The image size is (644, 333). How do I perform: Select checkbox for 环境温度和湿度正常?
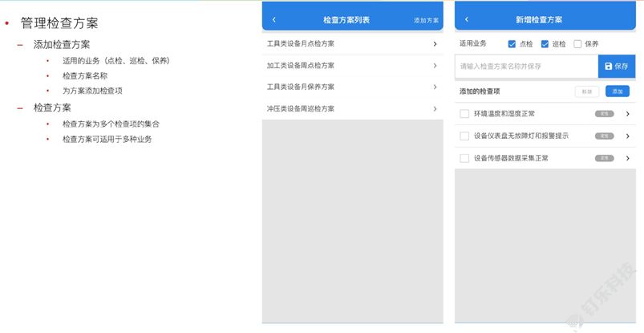(x=464, y=114)
